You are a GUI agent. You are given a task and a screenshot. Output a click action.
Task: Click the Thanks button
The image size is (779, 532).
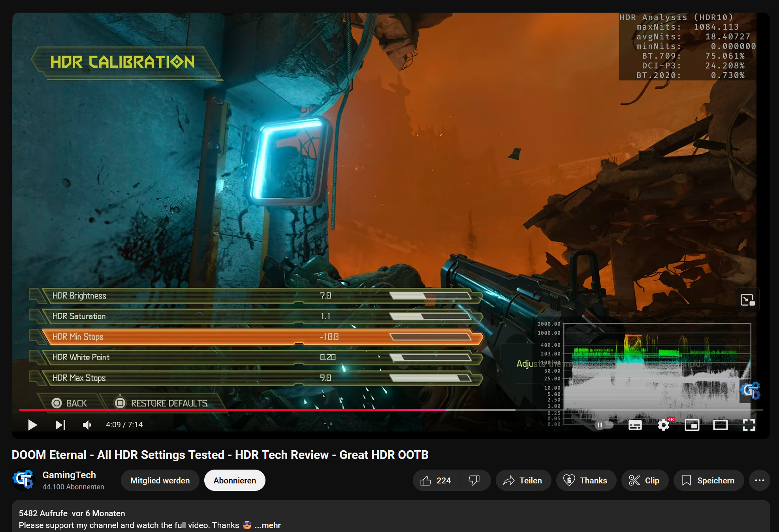[586, 480]
